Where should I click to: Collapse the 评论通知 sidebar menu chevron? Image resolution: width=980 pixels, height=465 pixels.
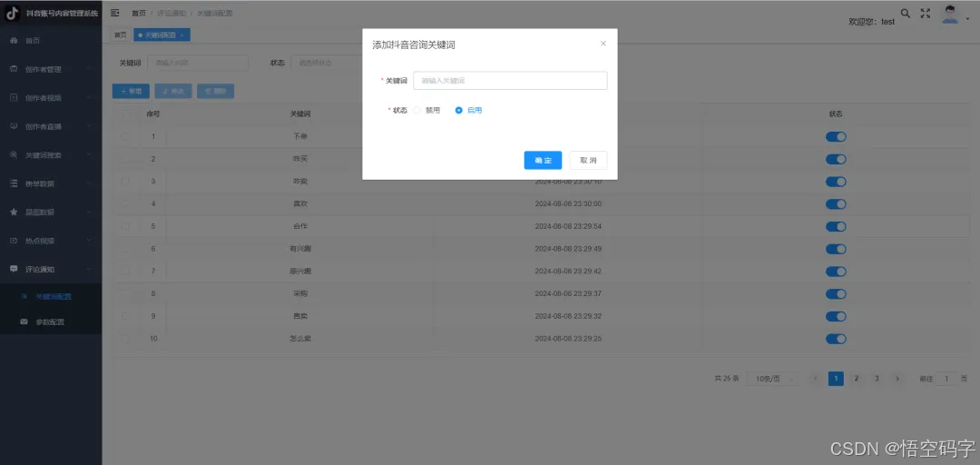click(89, 269)
